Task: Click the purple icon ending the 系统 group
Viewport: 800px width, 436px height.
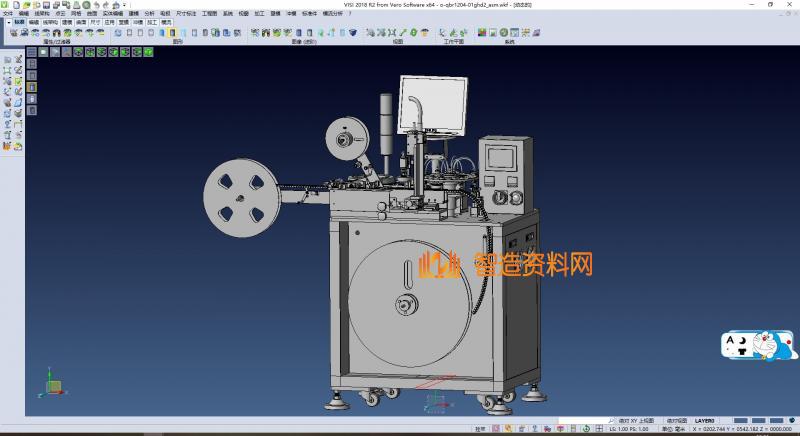Action: click(536, 33)
